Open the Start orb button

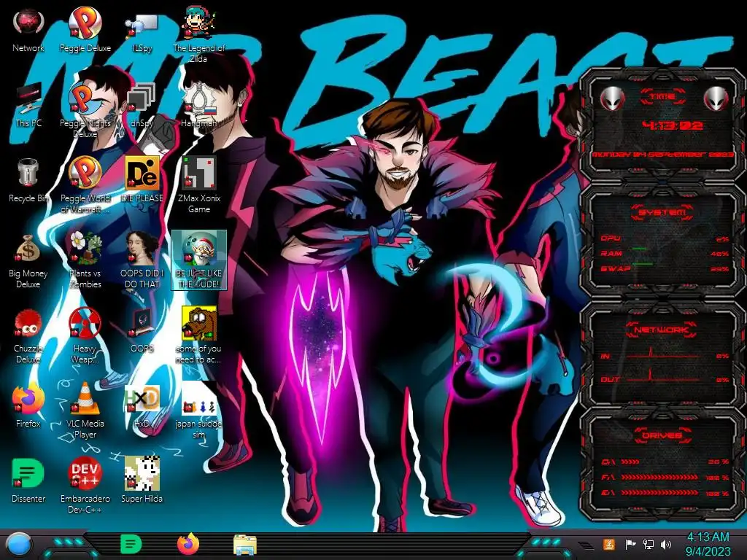(x=20, y=544)
